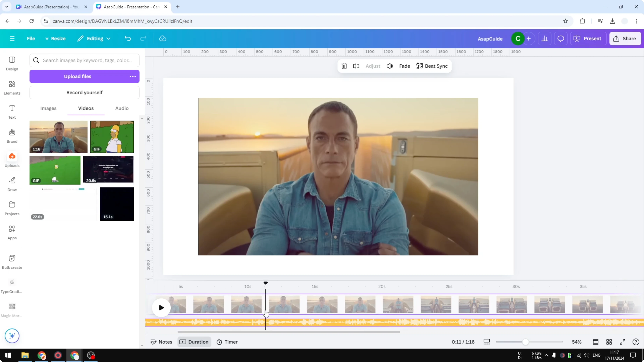Viewport: 644px width, 362px height.
Task: Select the Draw sidebar icon
Action: [12, 184]
